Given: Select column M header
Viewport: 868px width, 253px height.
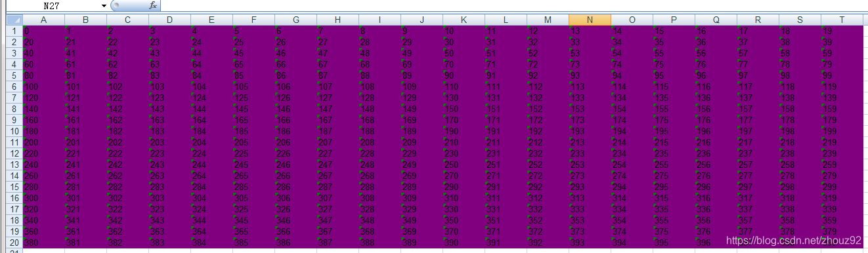Looking at the screenshot, I should tap(548, 20).
